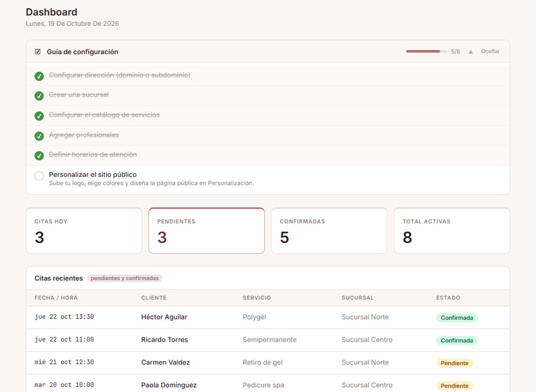Click the jue 22 oct 13:30 date cell

point(64,317)
